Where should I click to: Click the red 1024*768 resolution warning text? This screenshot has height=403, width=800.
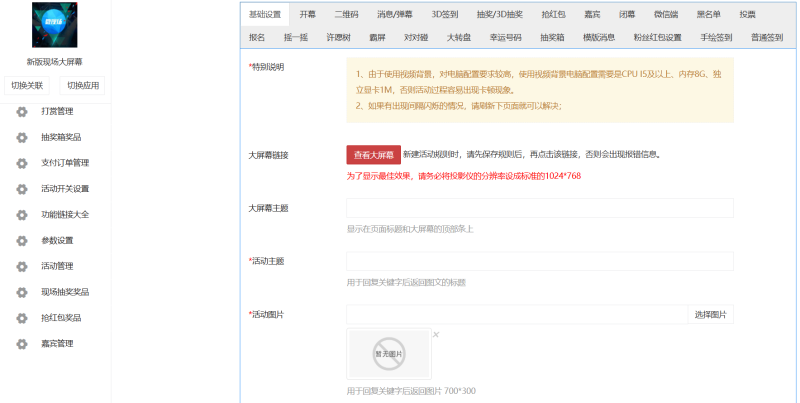click(464, 176)
